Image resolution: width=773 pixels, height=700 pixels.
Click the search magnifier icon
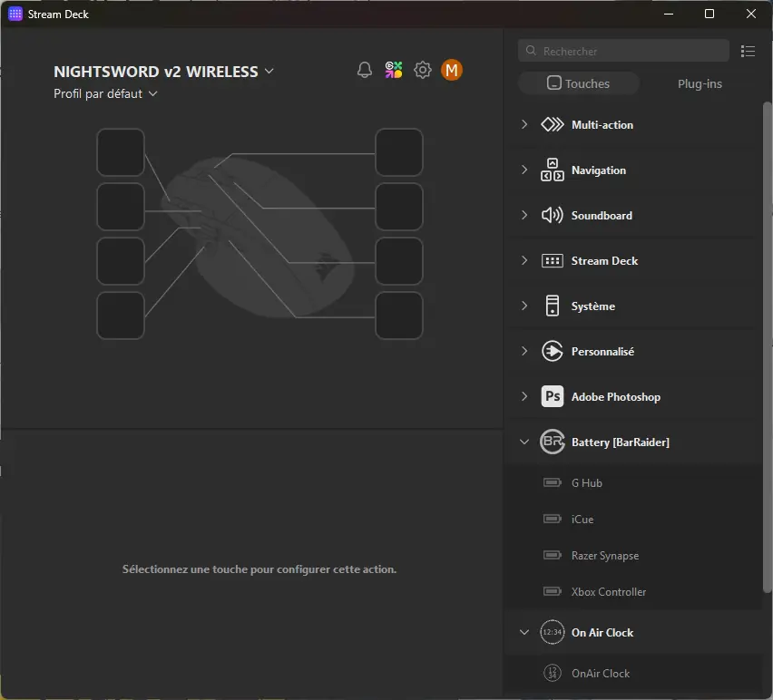click(x=531, y=50)
